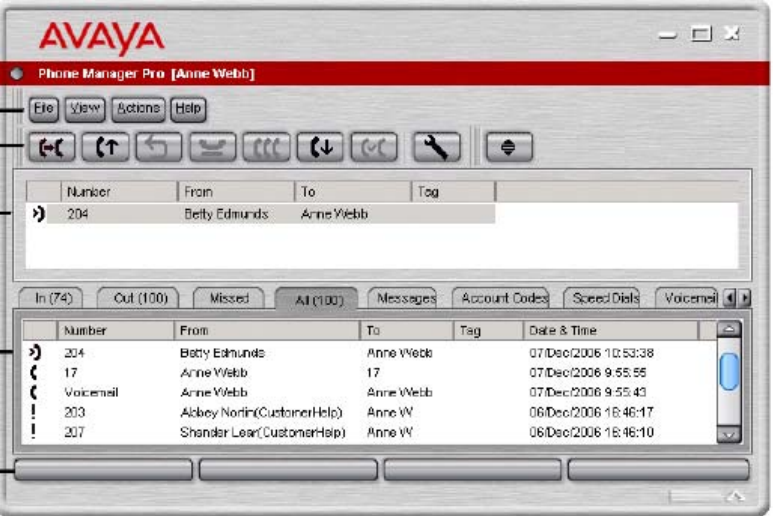
Task: Open the Voicemail tab
Action: pyautogui.click(x=687, y=298)
